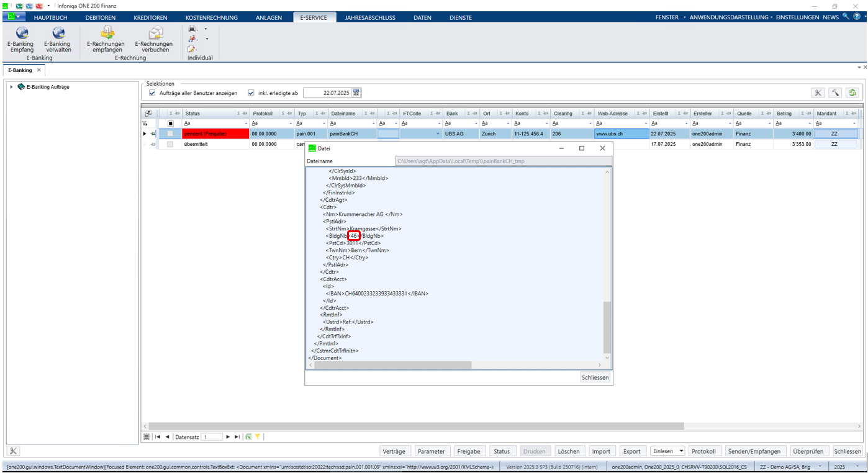Expand the E-Banking Aufträge tree node

coord(11,87)
